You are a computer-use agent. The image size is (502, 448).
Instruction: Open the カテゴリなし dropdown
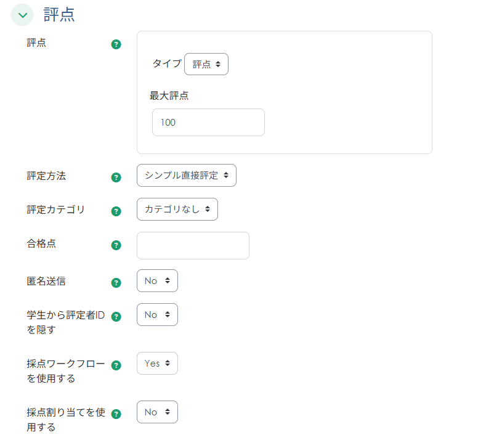177,210
